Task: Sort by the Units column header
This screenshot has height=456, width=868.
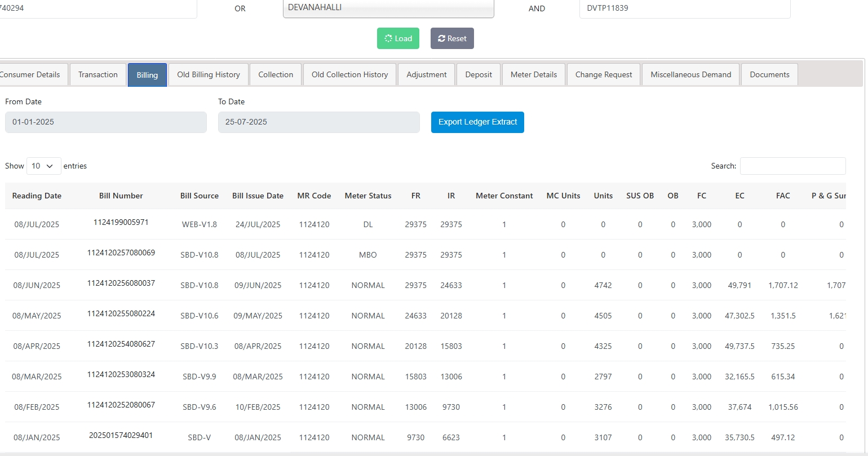Action: (603, 196)
